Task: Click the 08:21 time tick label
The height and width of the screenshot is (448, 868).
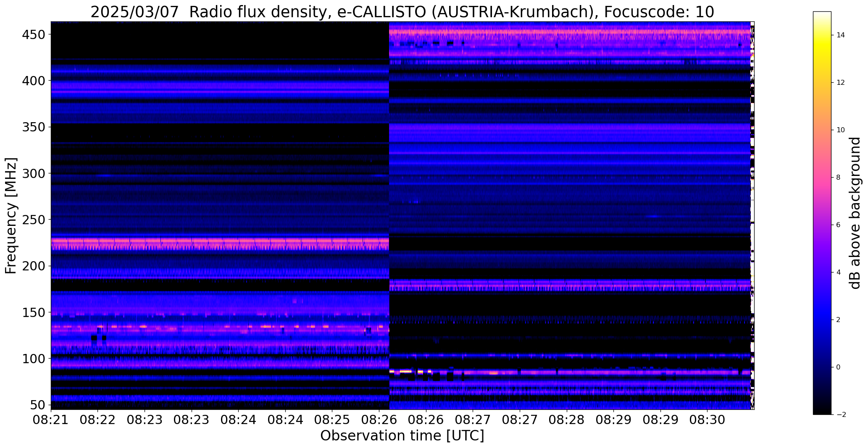Action: pos(51,419)
